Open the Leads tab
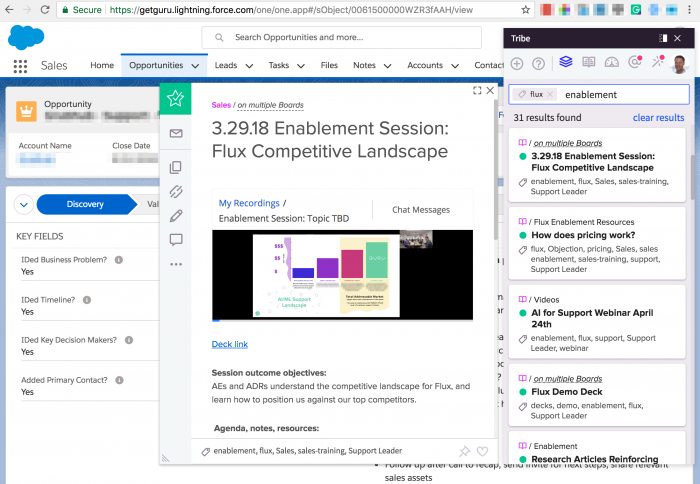 (225, 65)
